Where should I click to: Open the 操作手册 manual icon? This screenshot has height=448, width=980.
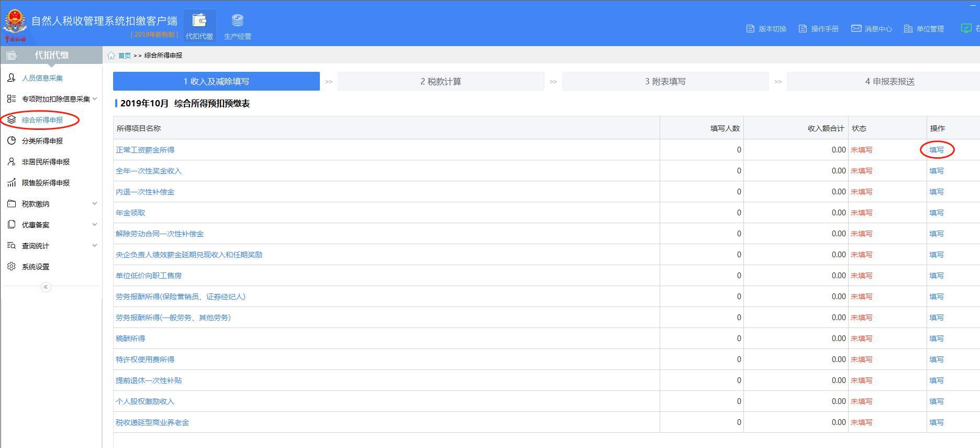(x=803, y=29)
